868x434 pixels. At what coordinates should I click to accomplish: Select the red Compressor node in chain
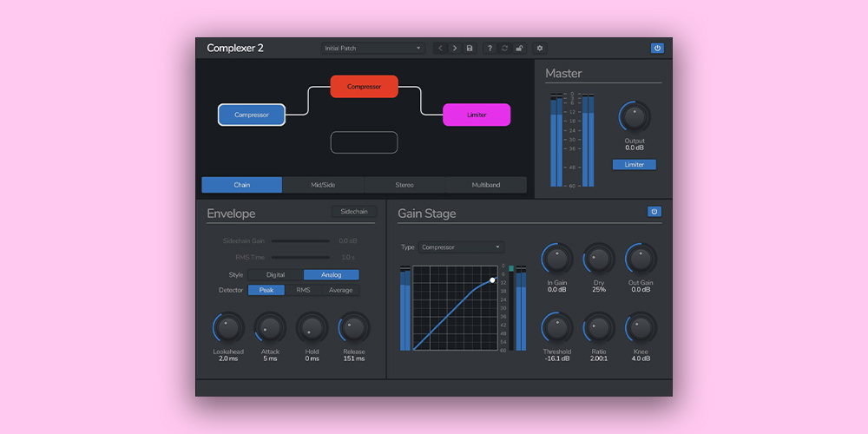click(364, 87)
